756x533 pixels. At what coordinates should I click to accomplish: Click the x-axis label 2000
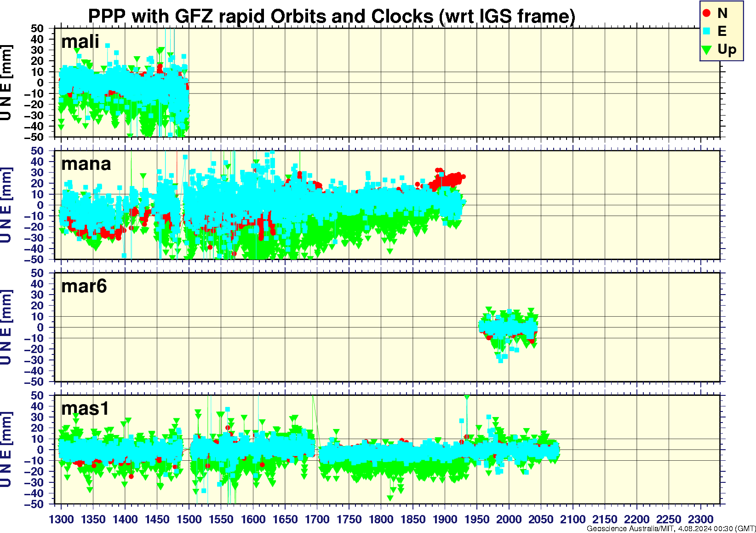click(509, 519)
